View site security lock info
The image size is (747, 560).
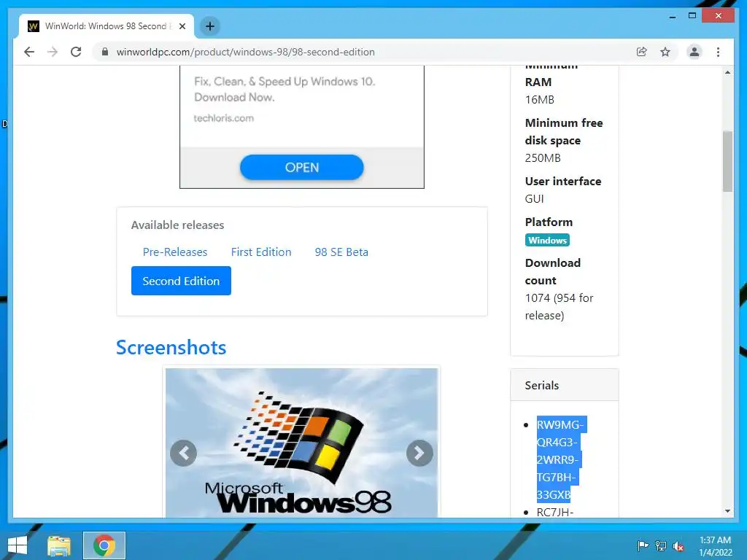[105, 52]
